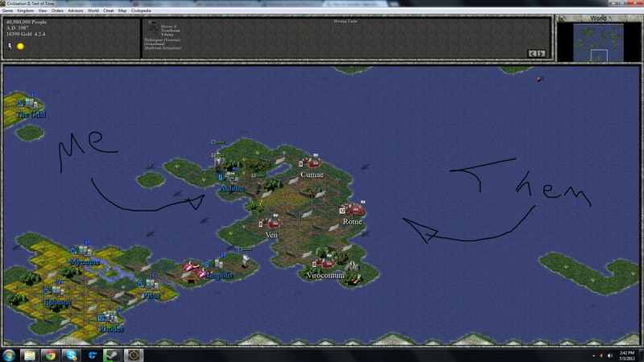Open Windows Explorer from the taskbar
The height and width of the screenshot is (362, 644).
coord(29,355)
